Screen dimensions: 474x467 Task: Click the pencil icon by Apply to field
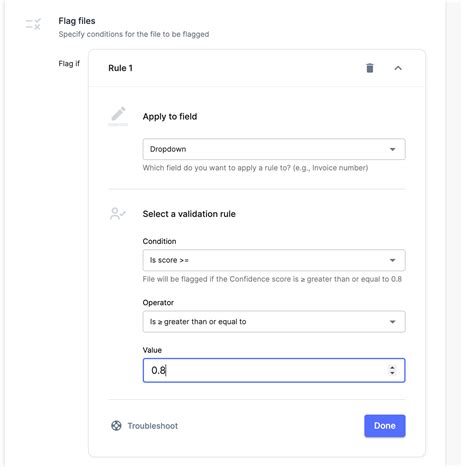(x=118, y=116)
